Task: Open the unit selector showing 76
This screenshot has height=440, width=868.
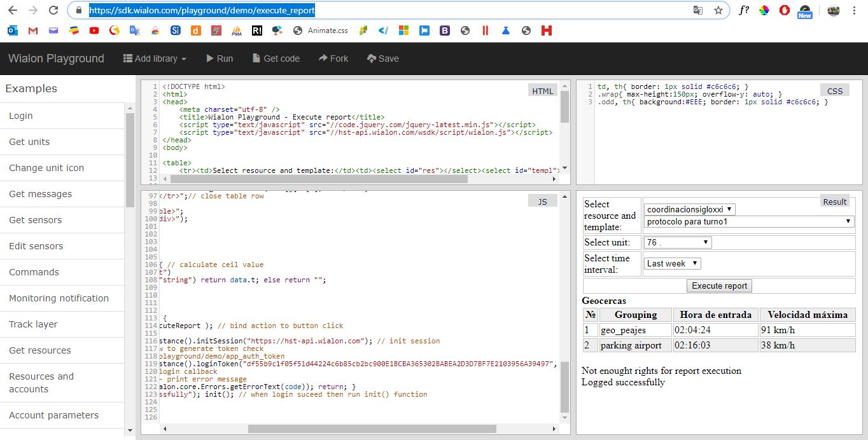Action: [x=677, y=242]
